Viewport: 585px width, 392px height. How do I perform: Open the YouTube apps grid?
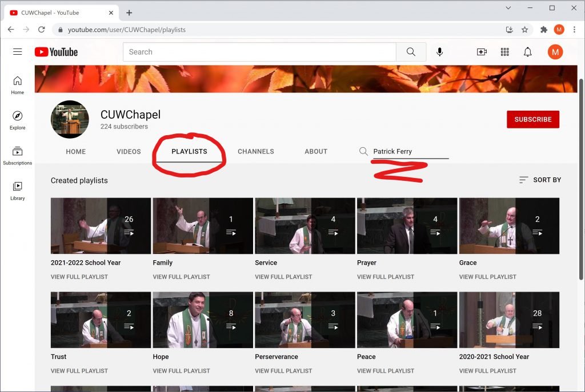(504, 52)
